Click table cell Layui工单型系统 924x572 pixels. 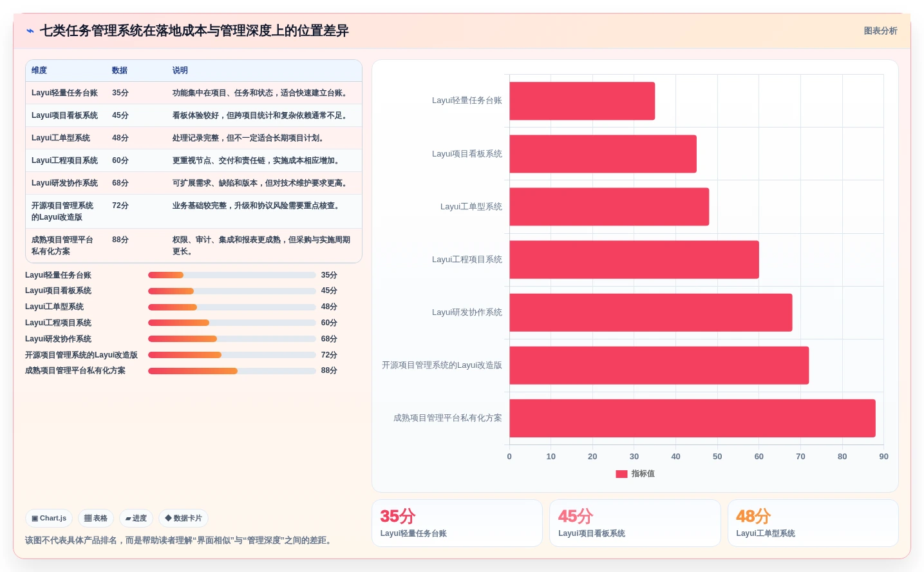[x=61, y=138]
